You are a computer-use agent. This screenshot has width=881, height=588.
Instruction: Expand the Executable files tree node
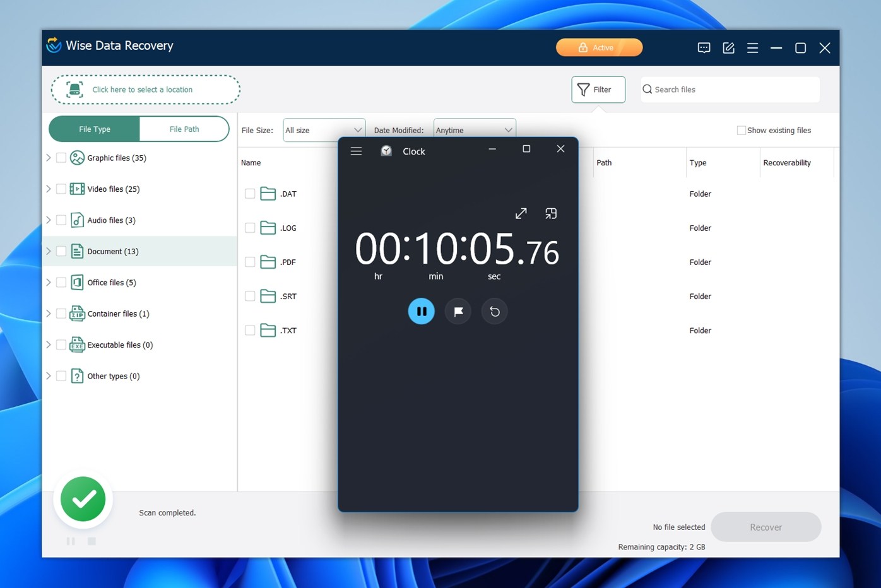coord(49,344)
